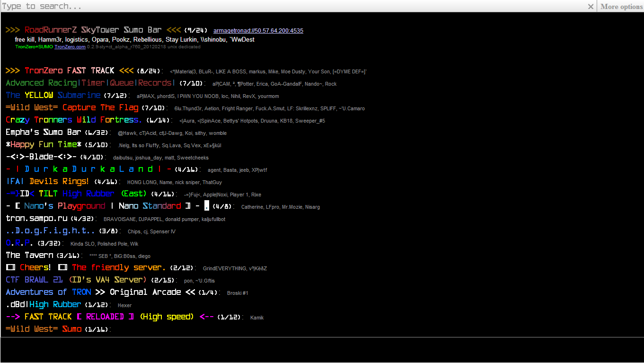The width and height of the screenshot is (644, 363).
Task: Collapse the RoadRunnerZ SkyTower Sumo Bar entry
Action: click(x=93, y=30)
